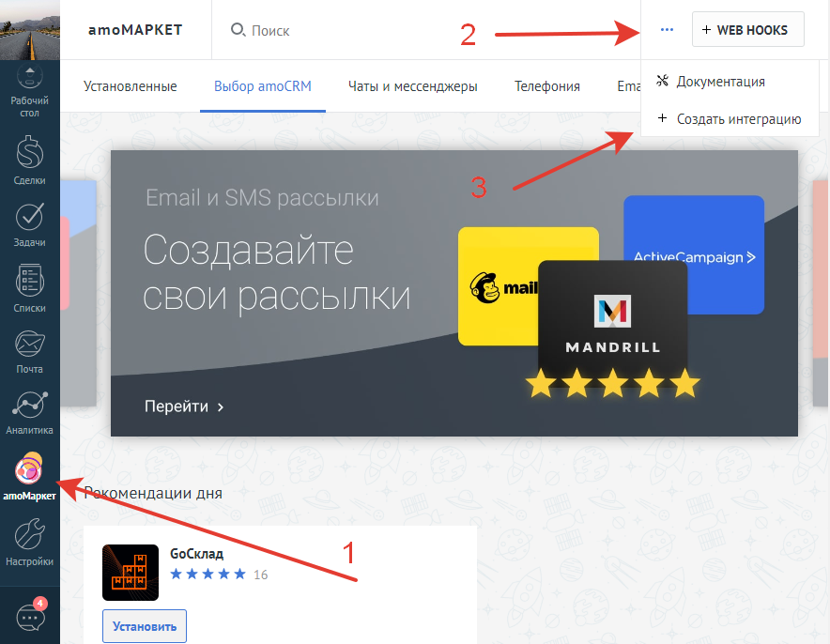Click the wrench icon beside Документация
The image size is (830, 644).
(662, 81)
